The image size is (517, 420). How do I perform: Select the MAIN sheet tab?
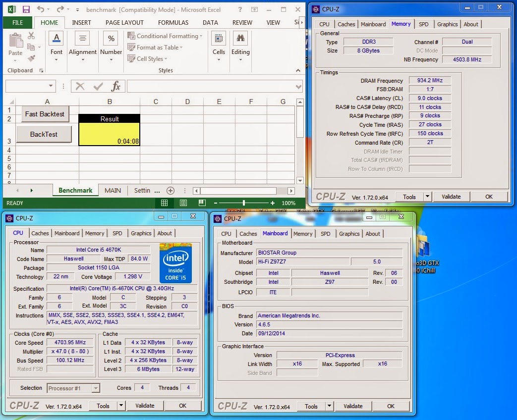coord(113,190)
